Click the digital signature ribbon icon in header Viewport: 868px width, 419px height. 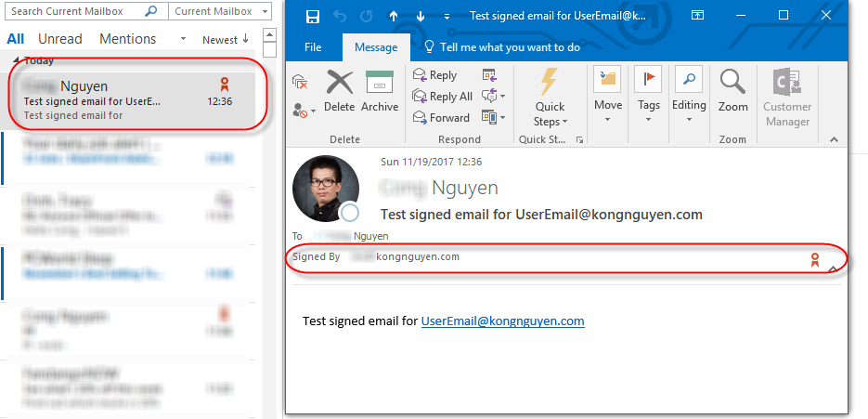tap(814, 259)
